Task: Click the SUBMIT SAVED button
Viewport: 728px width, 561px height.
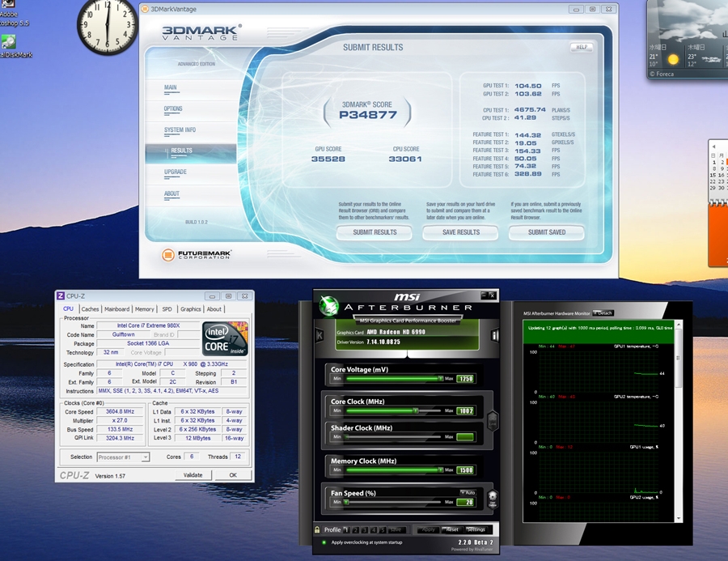Action: click(547, 232)
